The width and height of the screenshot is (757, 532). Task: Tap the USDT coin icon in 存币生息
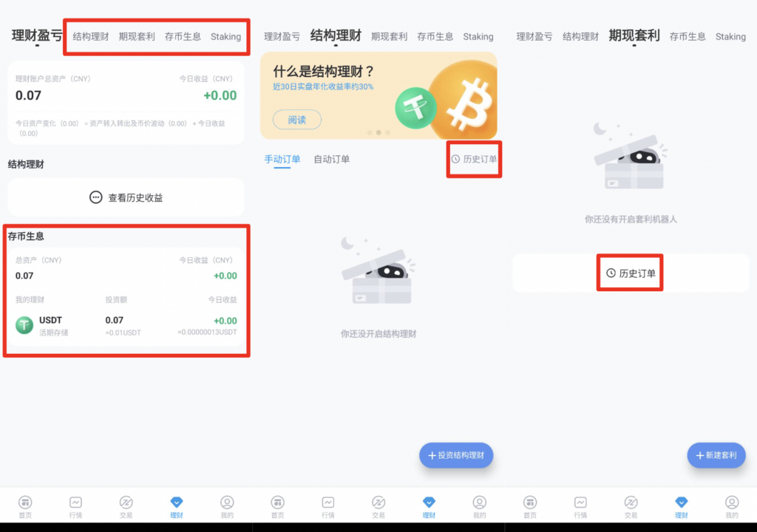tap(24, 325)
